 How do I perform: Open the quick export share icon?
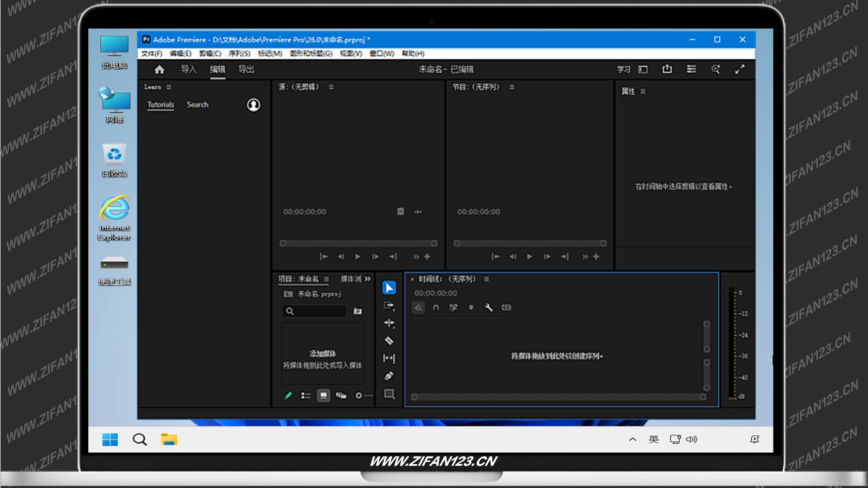(667, 69)
